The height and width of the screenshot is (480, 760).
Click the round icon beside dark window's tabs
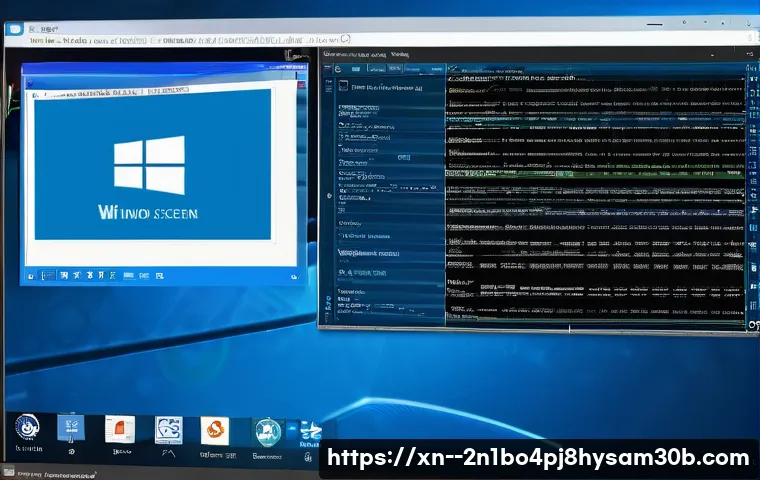338,69
